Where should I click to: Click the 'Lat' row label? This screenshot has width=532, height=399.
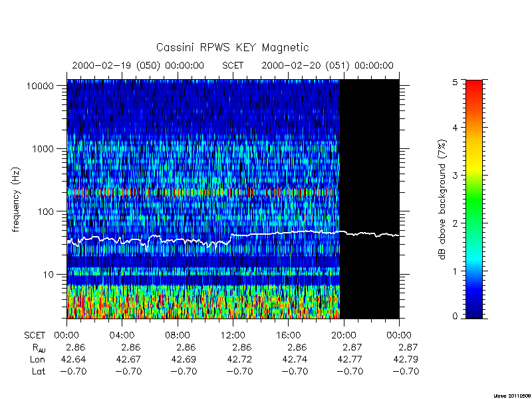[39, 372]
